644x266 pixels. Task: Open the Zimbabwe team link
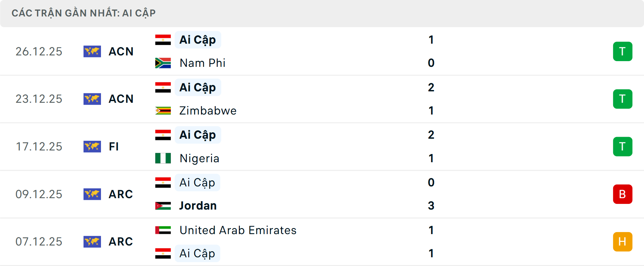click(x=208, y=110)
